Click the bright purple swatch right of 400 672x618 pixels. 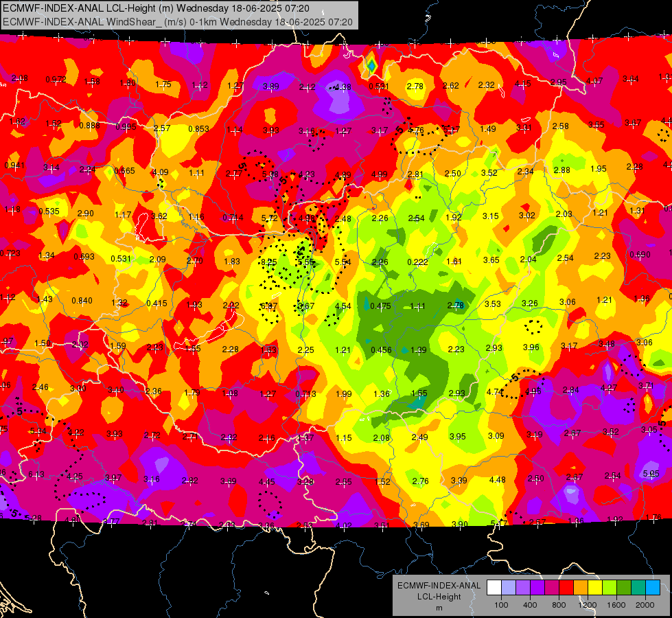tap(537, 588)
